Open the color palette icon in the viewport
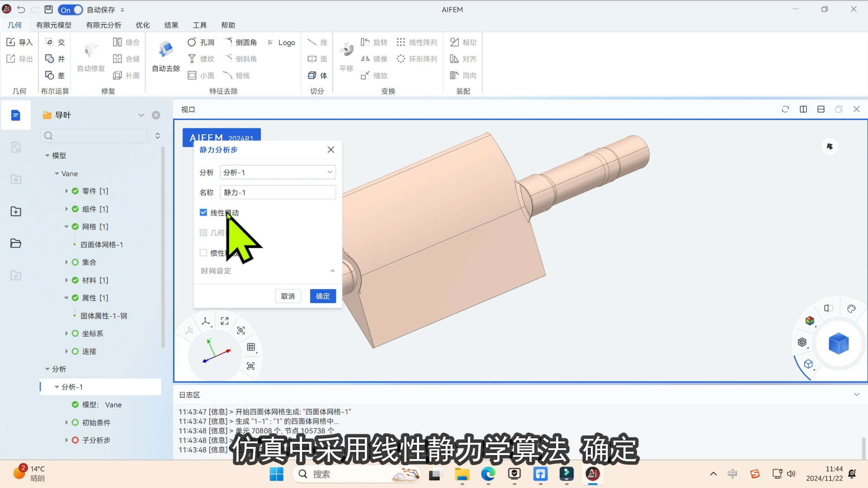The height and width of the screenshot is (488, 868). tap(851, 309)
